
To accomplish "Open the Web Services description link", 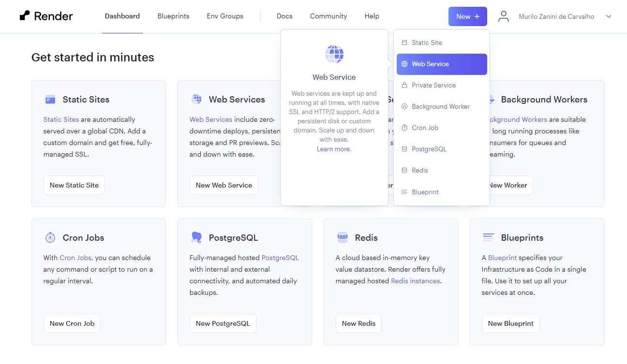I will click(211, 119).
